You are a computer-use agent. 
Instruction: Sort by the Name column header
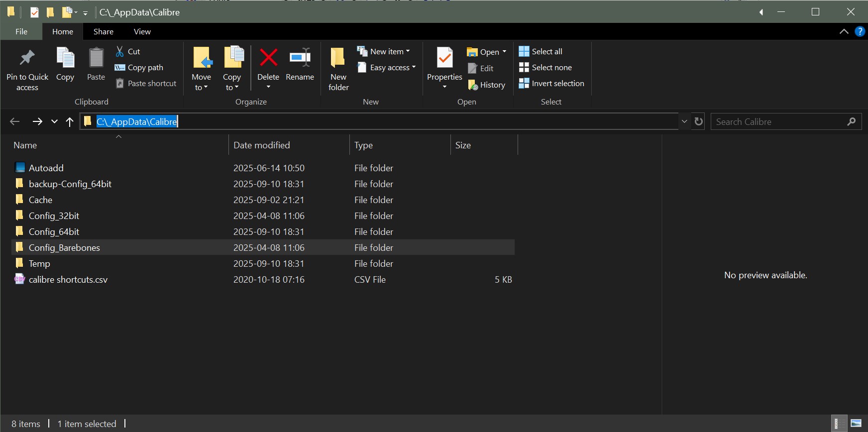pos(118,145)
